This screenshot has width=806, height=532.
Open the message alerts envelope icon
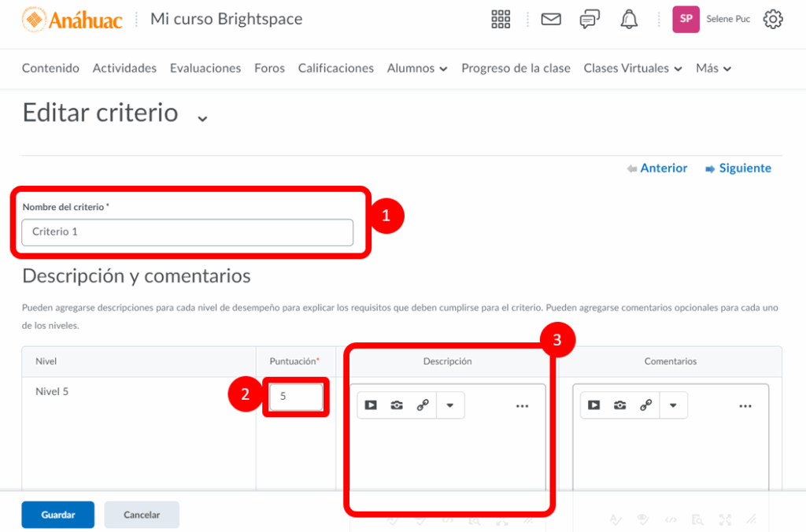click(551, 20)
